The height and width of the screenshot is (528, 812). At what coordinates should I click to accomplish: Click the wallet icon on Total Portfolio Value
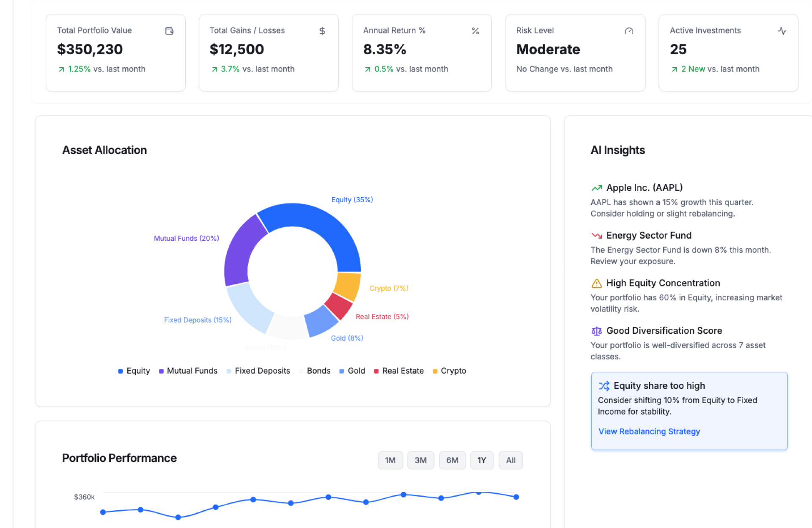click(169, 31)
